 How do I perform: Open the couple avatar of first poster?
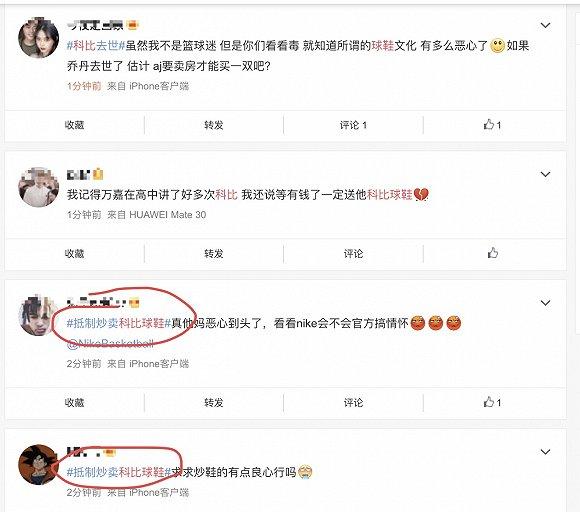click(x=38, y=38)
